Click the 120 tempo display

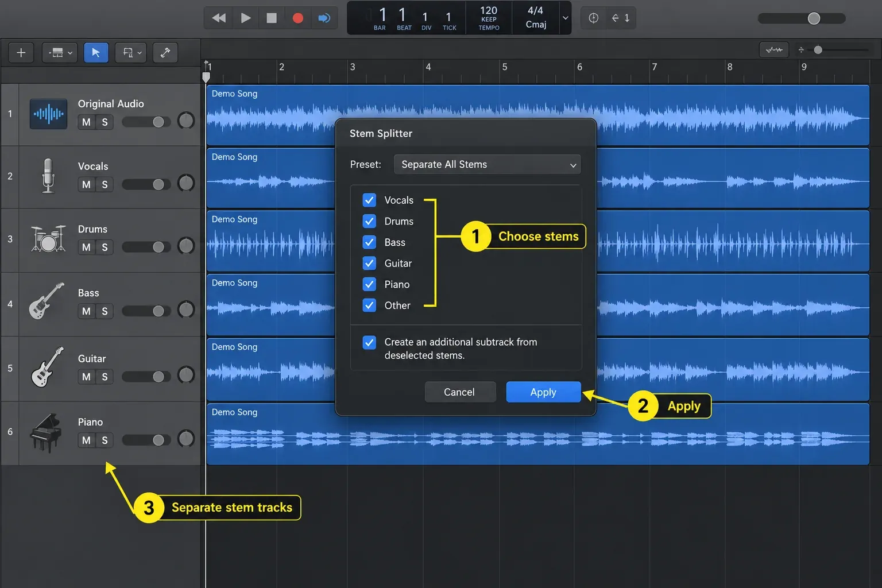[x=489, y=18]
